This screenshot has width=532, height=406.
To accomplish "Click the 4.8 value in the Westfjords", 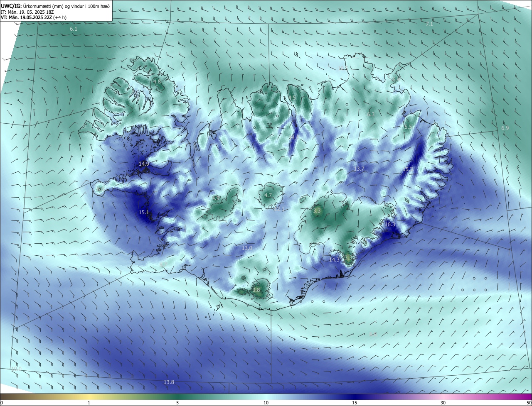I will 157,82.
